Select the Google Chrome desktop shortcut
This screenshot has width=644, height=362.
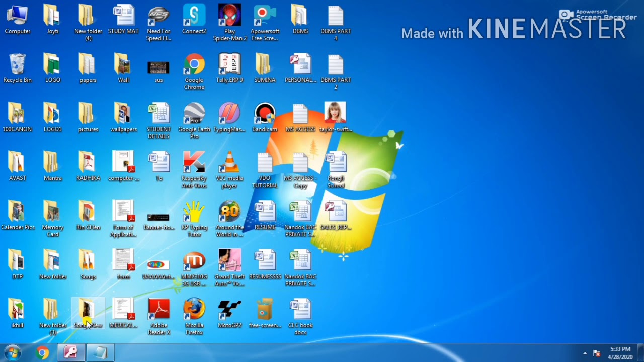194,72
